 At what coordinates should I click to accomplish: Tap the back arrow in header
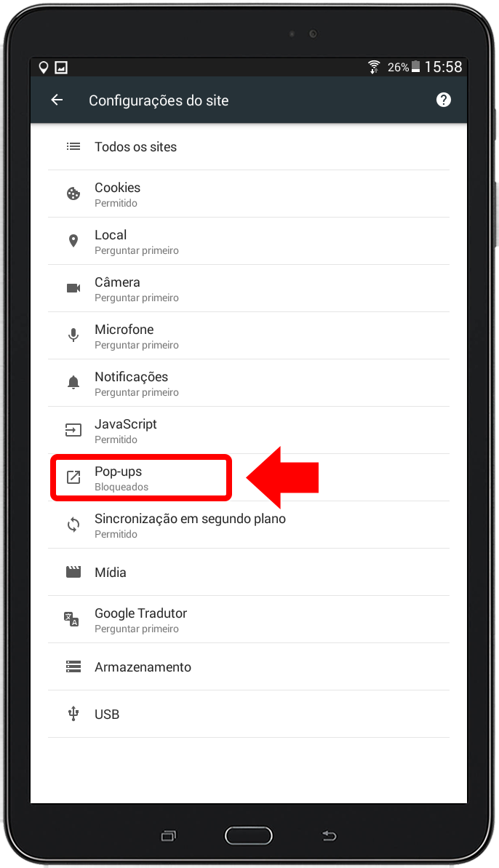click(x=57, y=100)
